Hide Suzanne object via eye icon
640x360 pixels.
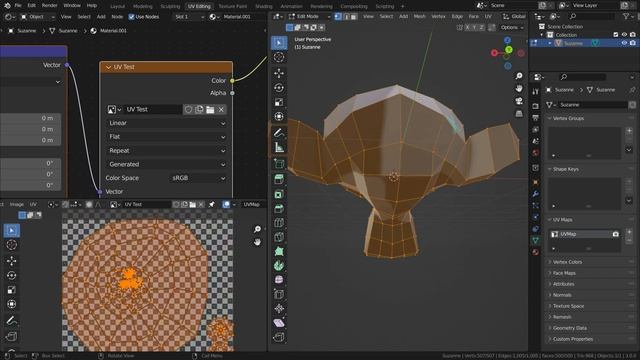click(624, 43)
